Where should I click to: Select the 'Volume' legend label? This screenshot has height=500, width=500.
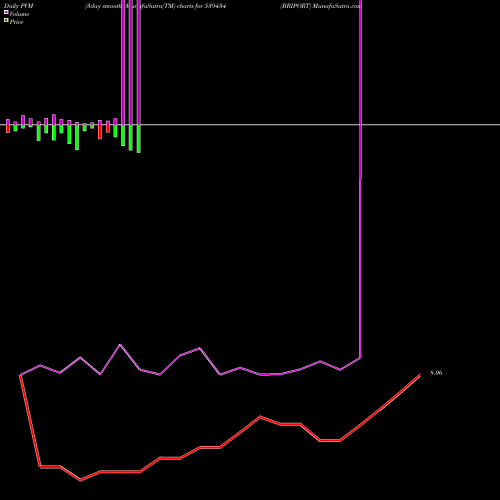click(19, 14)
